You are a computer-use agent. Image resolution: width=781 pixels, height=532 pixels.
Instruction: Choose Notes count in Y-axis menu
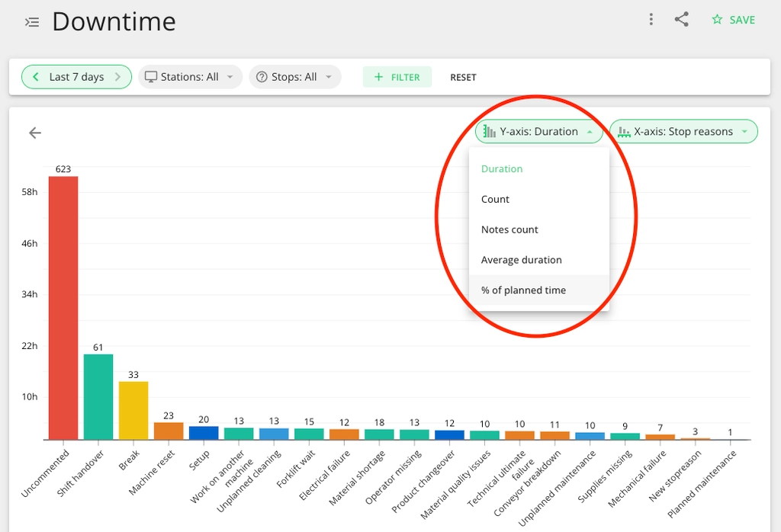click(539, 229)
